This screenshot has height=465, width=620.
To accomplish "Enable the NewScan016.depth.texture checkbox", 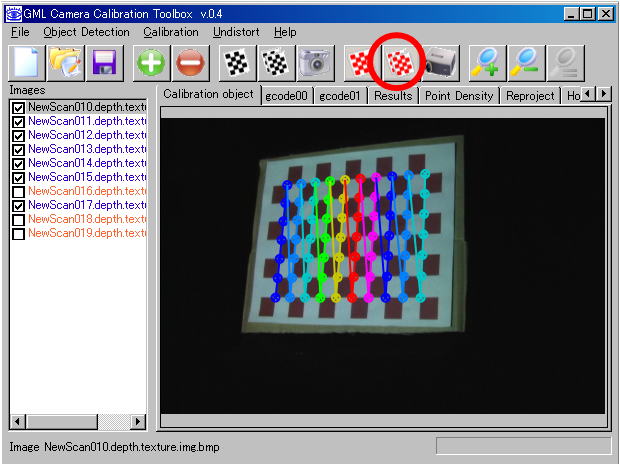I will point(18,191).
